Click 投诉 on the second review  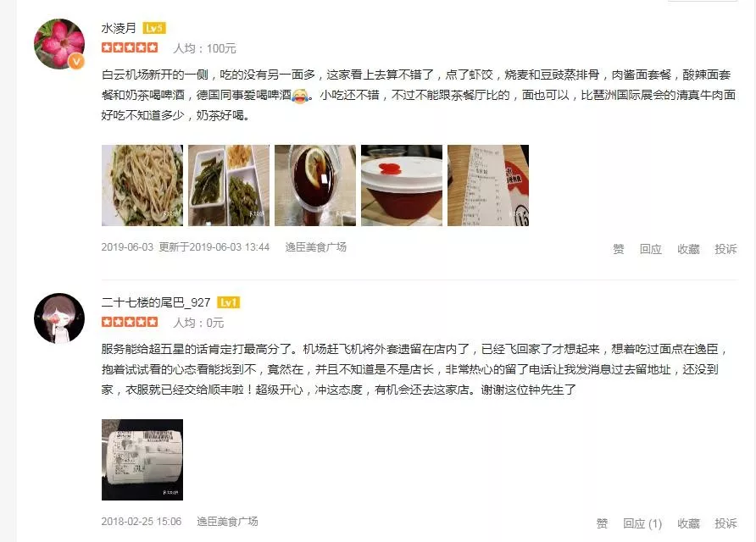(x=725, y=523)
